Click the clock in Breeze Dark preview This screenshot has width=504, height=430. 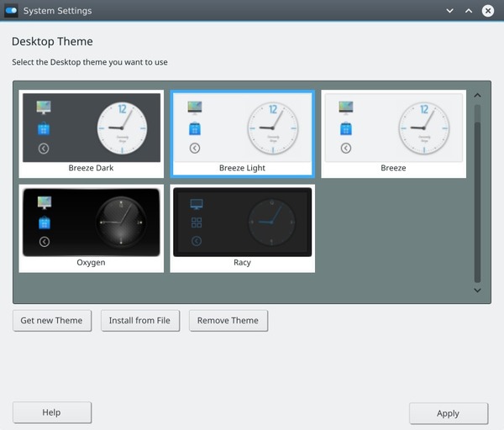pyautogui.click(x=122, y=127)
